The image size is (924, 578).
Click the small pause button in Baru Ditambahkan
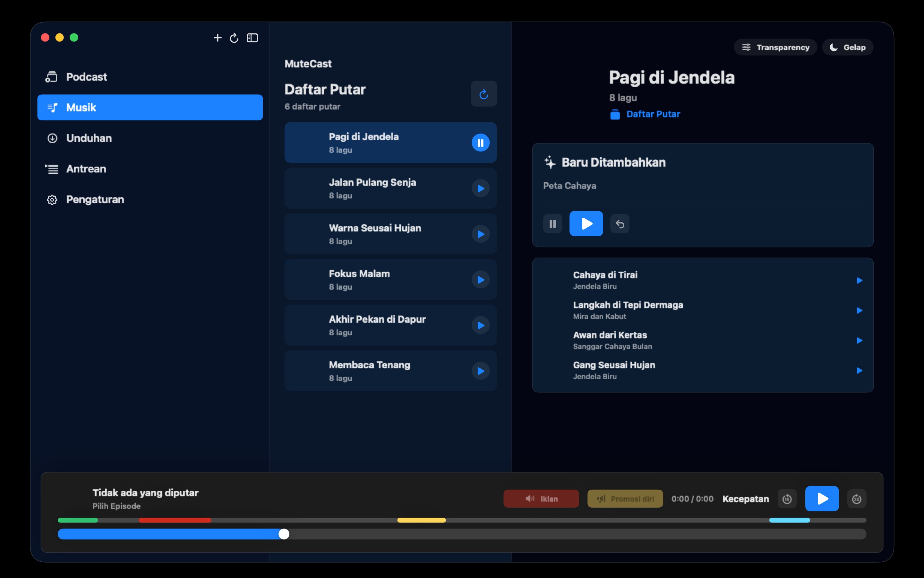(552, 223)
